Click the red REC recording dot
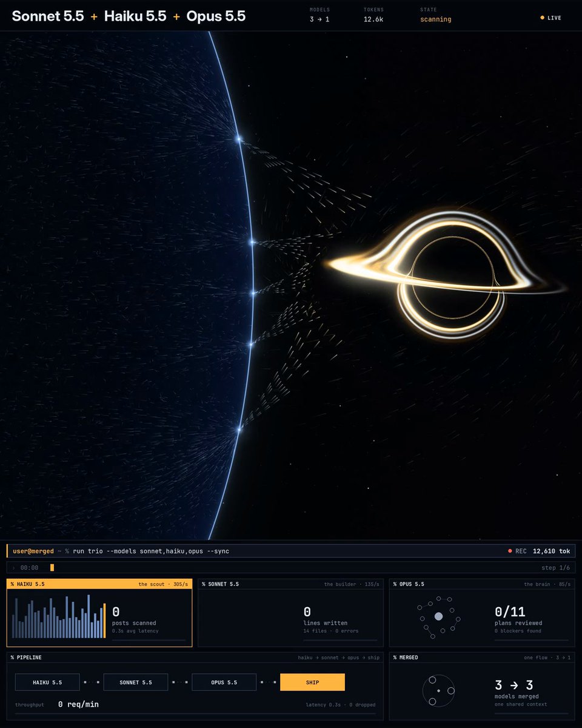This screenshot has width=582, height=728. tap(510, 551)
